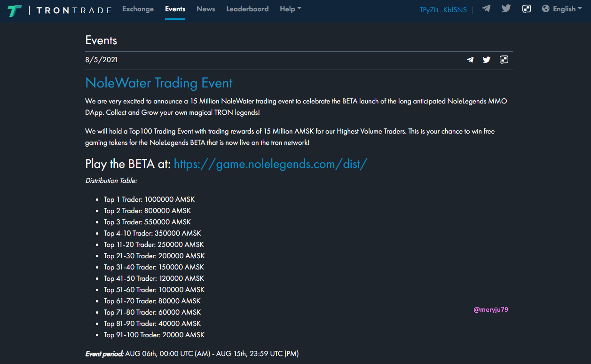This screenshot has height=364, width=591.
Task: Share the event via the Twitter icon beside the date
Action: coord(487,60)
